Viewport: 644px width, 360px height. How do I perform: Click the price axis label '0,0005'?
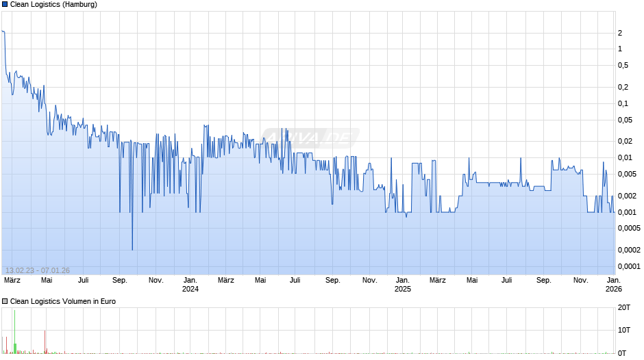point(629,228)
